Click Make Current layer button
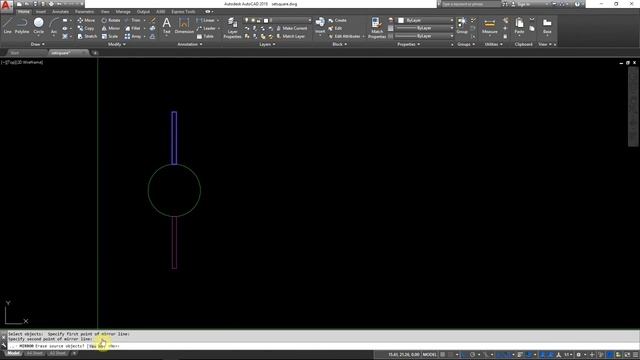This screenshot has height=360, width=640. click(x=292, y=28)
